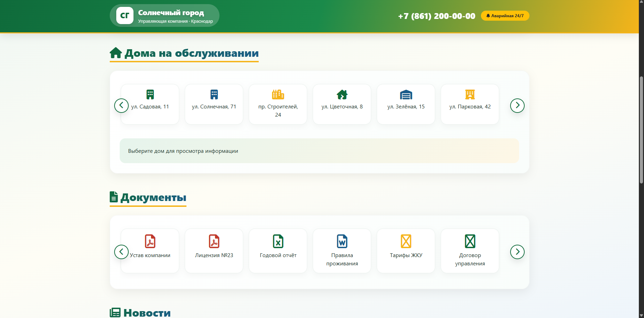Open the Устав компании document title
644x318 pixels.
(150, 255)
